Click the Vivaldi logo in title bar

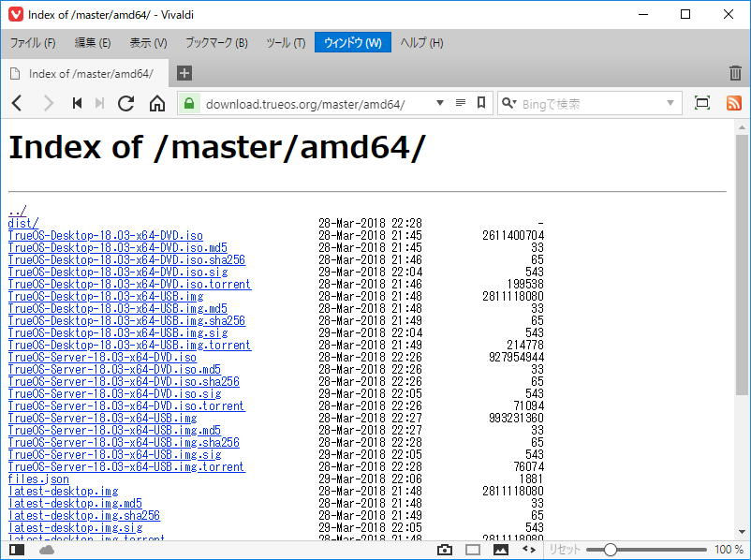[x=15, y=14]
